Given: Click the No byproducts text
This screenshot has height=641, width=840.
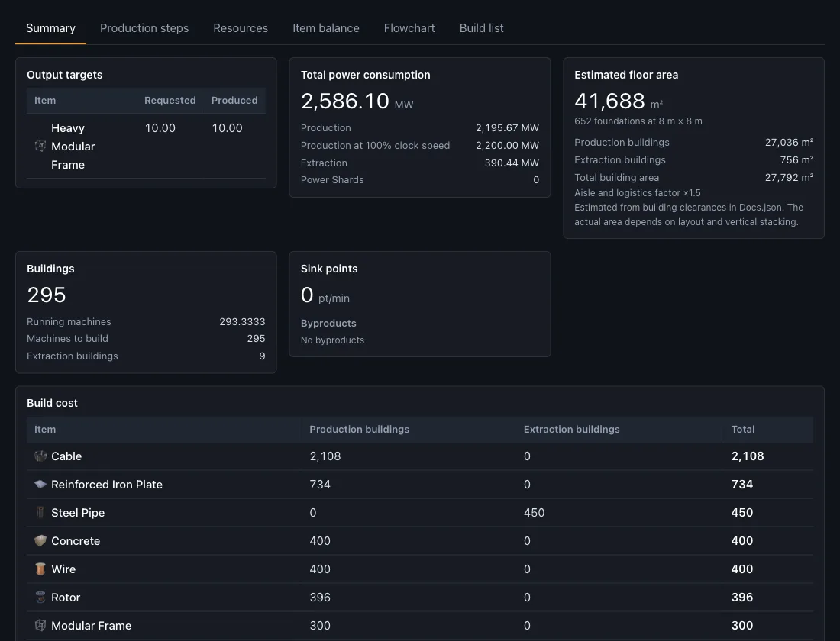Looking at the screenshot, I should (x=332, y=340).
